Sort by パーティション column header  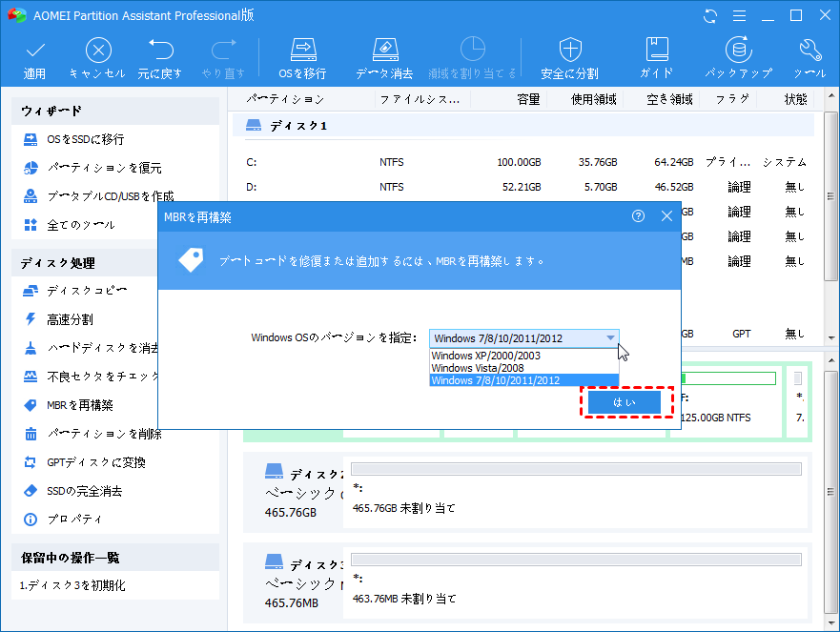[x=286, y=100]
